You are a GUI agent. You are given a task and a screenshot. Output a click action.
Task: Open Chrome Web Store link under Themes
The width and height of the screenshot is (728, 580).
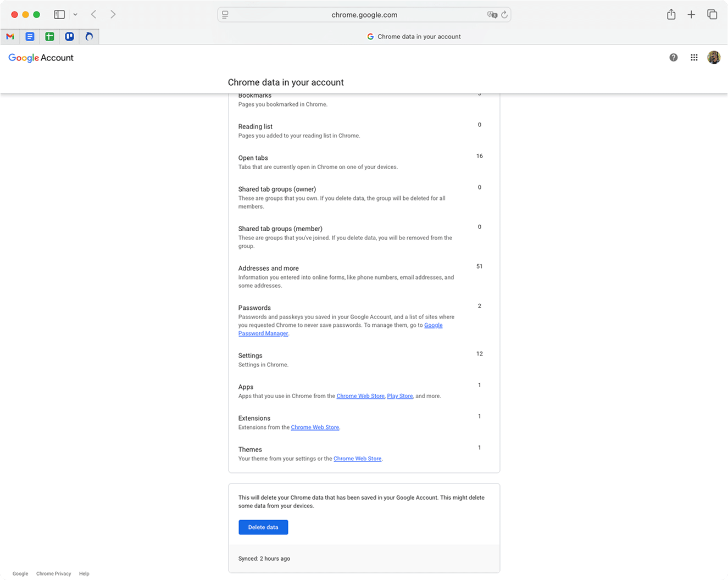[357, 459]
